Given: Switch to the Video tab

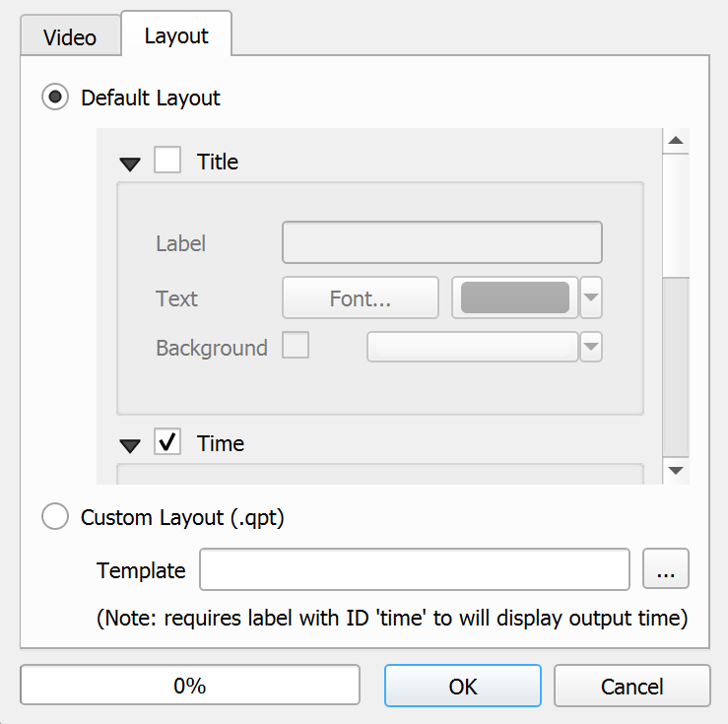Looking at the screenshot, I should [70, 37].
